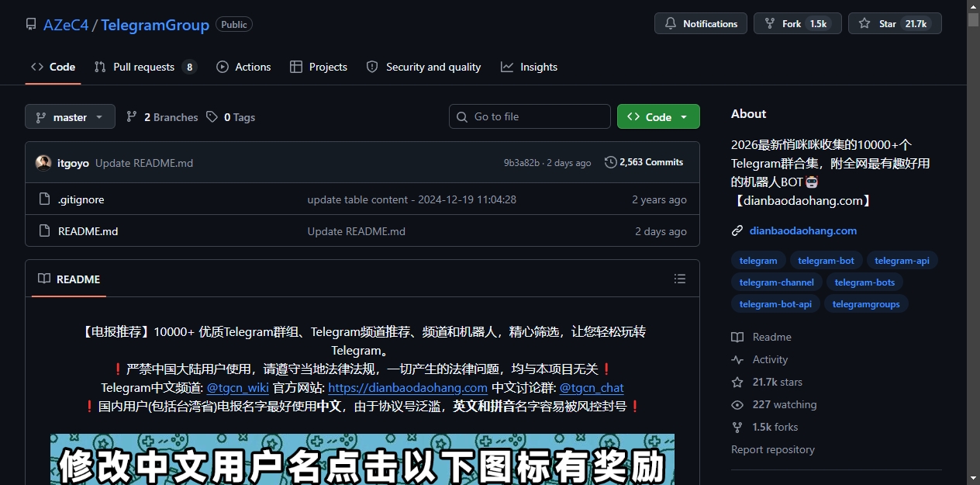Select the README tab with book icon

coord(69,279)
